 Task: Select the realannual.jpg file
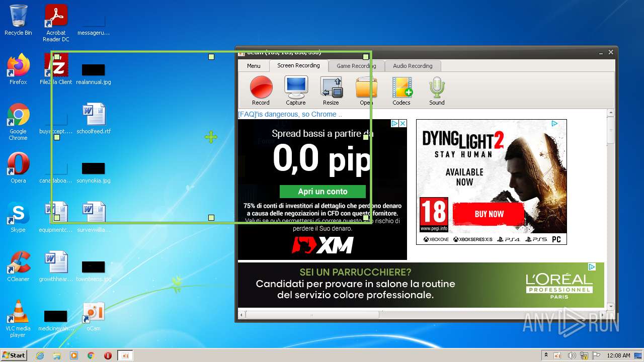pyautogui.click(x=94, y=73)
